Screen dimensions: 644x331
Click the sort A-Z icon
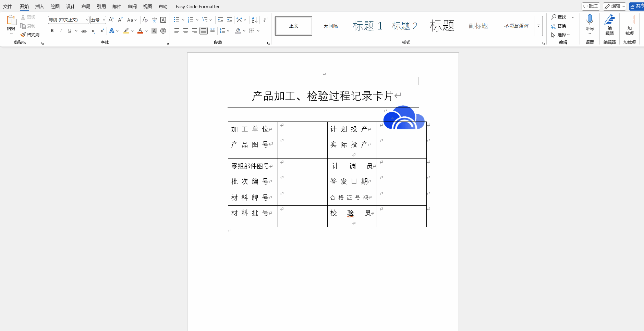click(254, 20)
